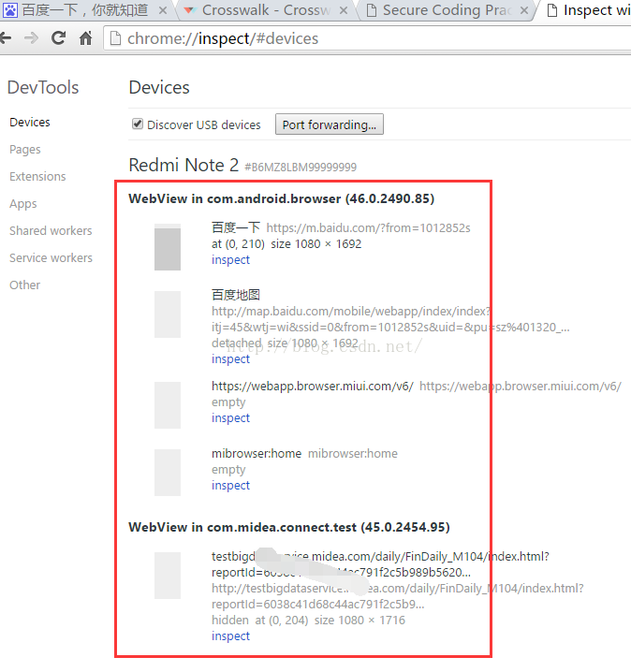This screenshot has width=631, height=672.
Task: Click the gray mibrowser:home URL text
Action: pos(353,453)
